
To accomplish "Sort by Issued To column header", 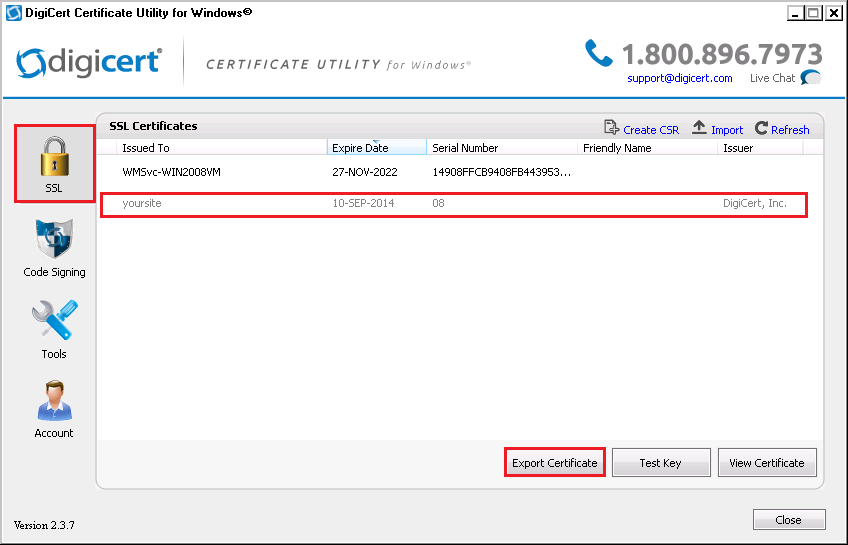I will click(146, 148).
